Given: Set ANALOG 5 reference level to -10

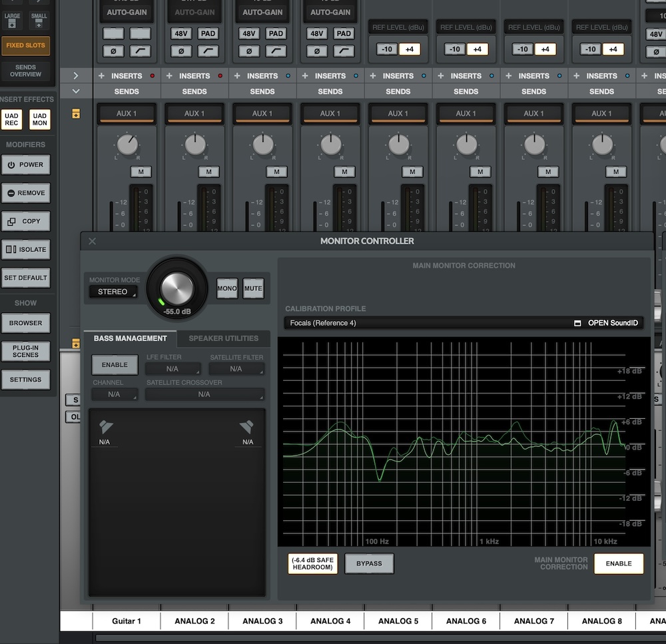Looking at the screenshot, I should (x=387, y=49).
